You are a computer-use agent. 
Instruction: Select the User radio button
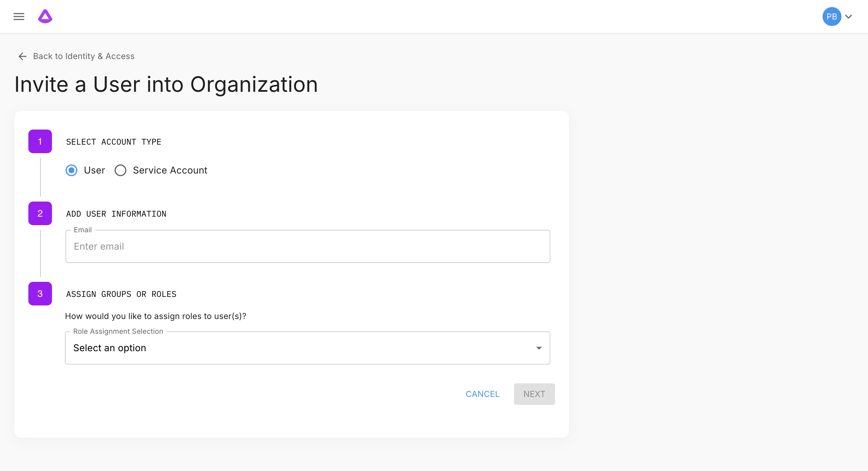click(x=71, y=170)
